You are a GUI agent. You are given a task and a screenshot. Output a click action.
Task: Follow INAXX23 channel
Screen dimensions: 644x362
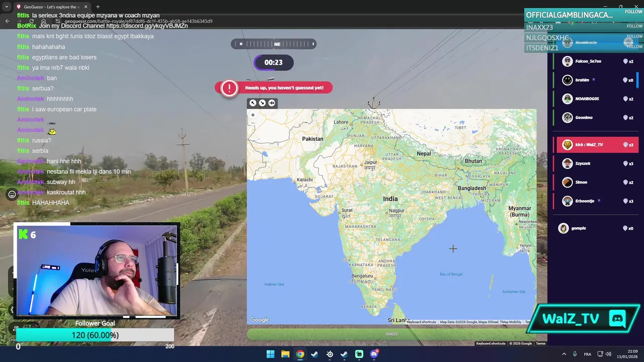634,26
